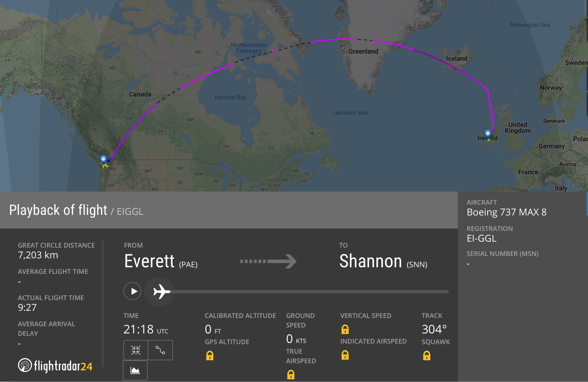588x382 pixels.
Task: Click the Squawk lock icon
Action: coord(427,355)
